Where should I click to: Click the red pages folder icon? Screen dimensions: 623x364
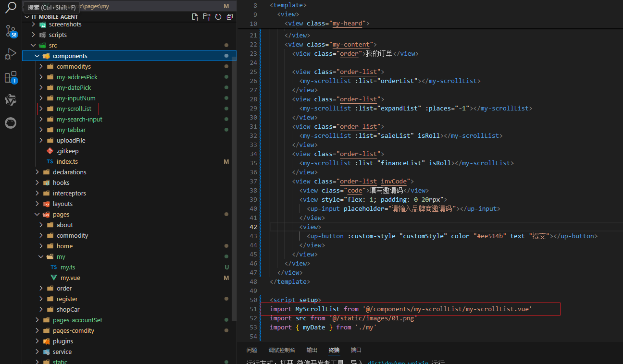click(46, 215)
